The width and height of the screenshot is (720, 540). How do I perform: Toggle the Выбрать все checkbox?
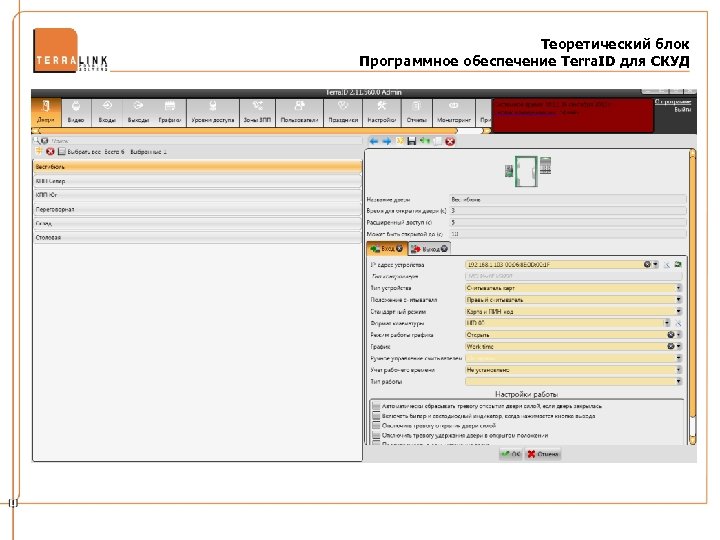[x=62, y=151]
